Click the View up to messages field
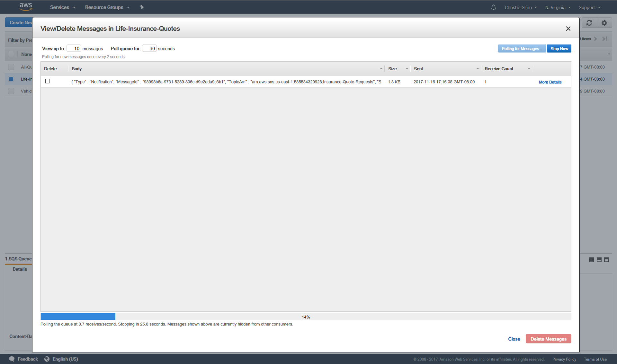Viewport: 617px width, 364px height. [x=74, y=48]
